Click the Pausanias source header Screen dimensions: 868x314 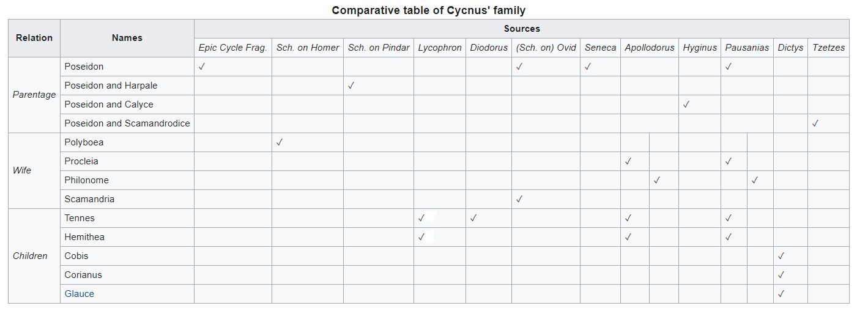pos(747,48)
